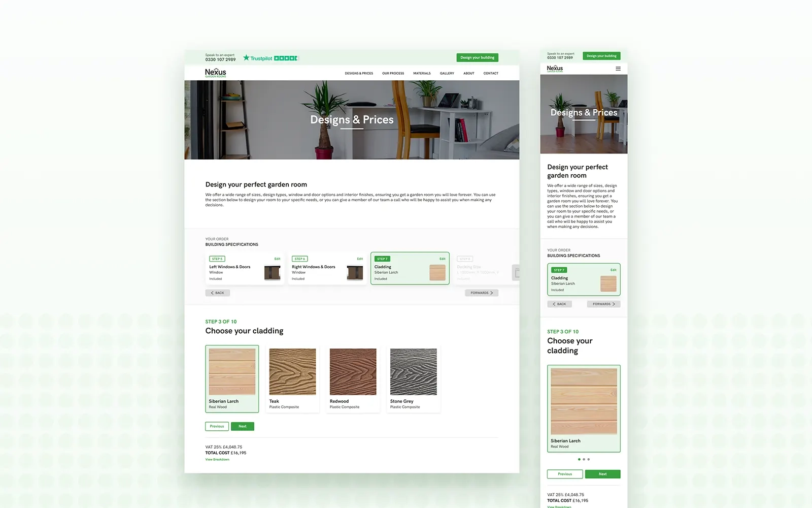Open the Gallery navigation menu
812x508 pixels.
click(447, 73)
